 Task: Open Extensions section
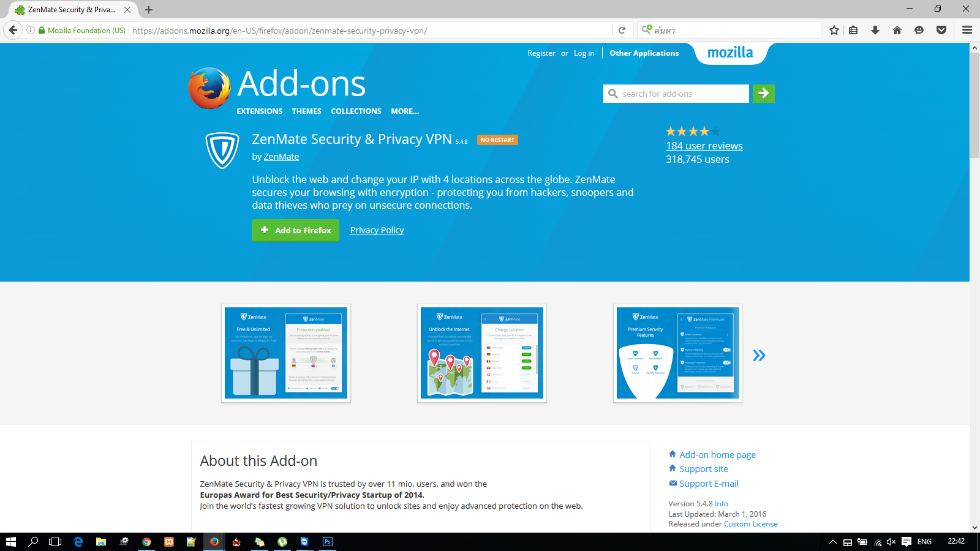(x=260, y=111)
